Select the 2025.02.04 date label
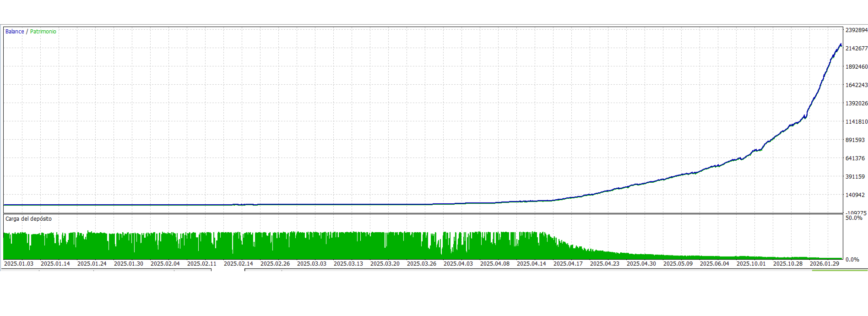Image resolution: width=868 pixels, height=316 pixels. coord(165,264)
